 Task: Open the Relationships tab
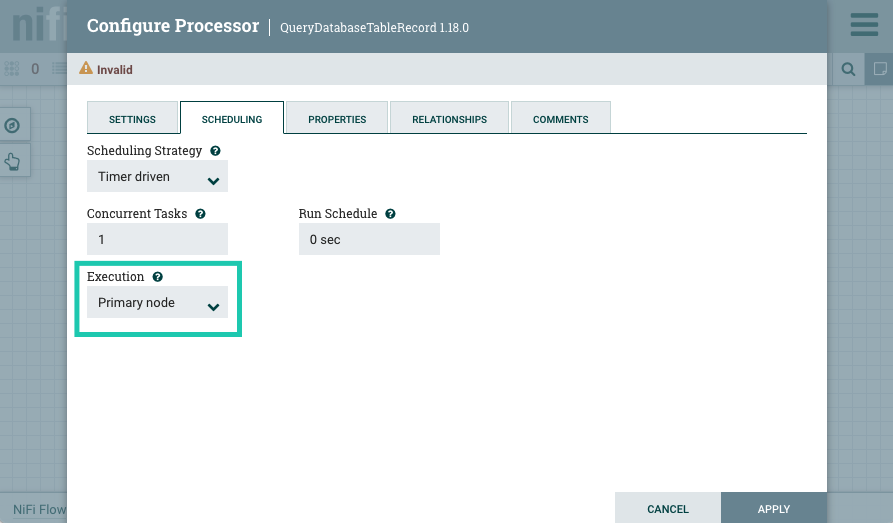[x=449, y=119]
